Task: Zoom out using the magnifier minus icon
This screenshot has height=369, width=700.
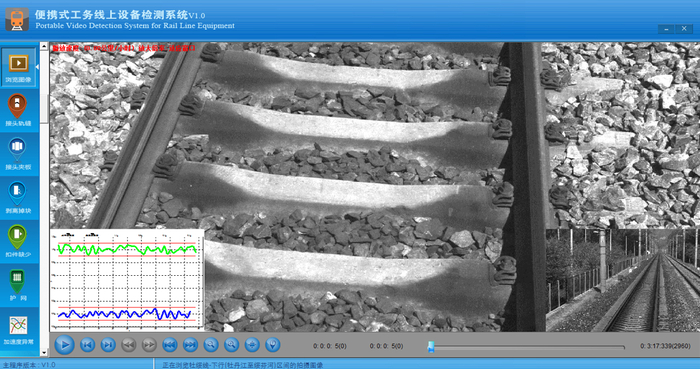Action: (x=211, y=344)
